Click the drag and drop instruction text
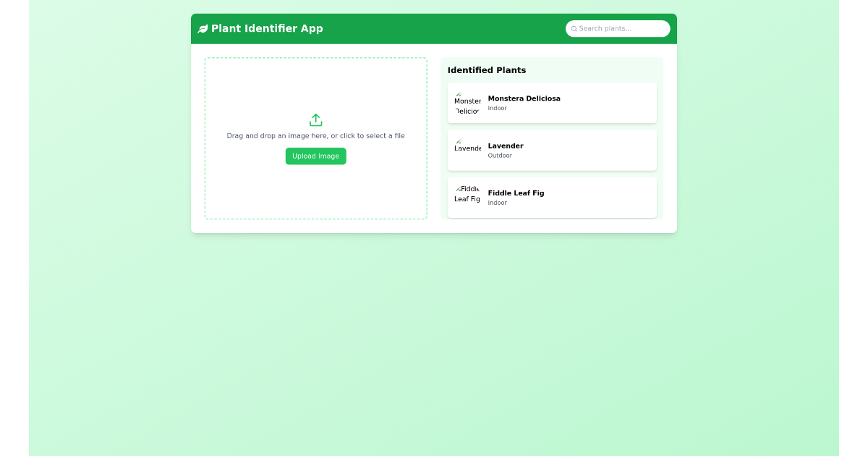The image size is (868, 456). tap(315, 135)
